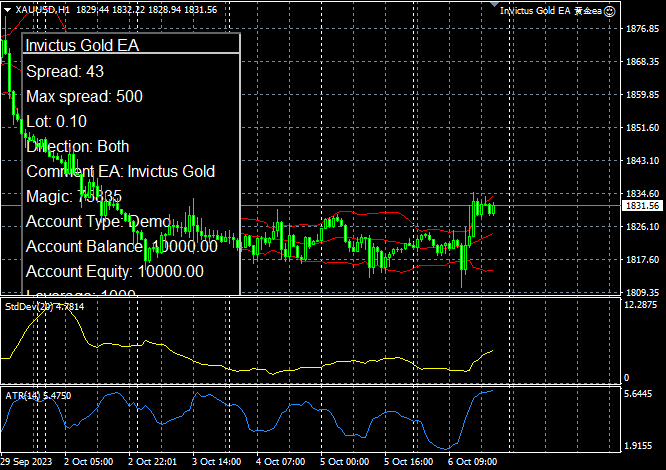Click the '4 Oct 07:00' time label
This screenshot has width=666, height=470.
click(280, 462)
